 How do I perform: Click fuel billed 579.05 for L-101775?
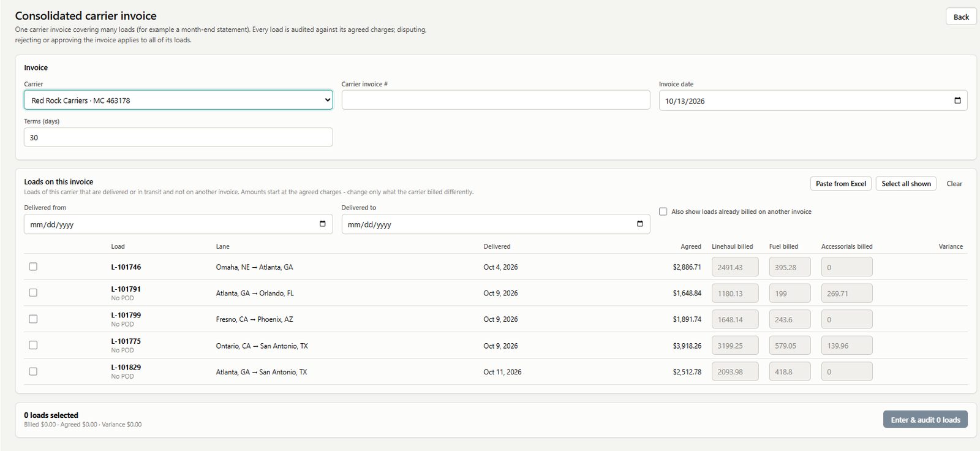pyautogui.click(x=790, y=346)
